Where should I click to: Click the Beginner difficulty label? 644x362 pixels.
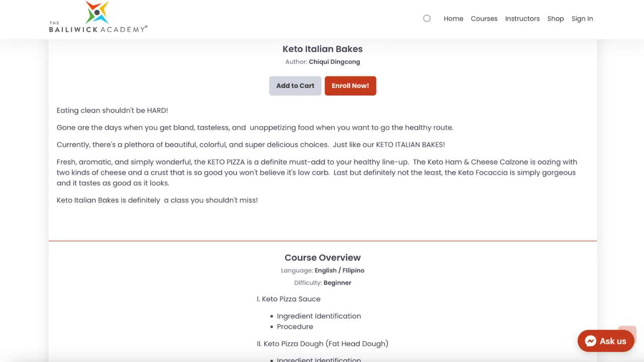coord(338,283)
